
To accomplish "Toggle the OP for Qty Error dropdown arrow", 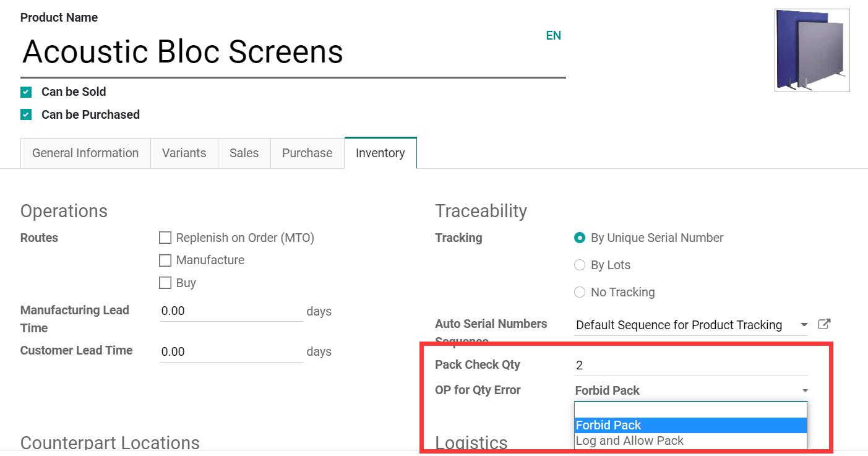I will click(805, 391).
